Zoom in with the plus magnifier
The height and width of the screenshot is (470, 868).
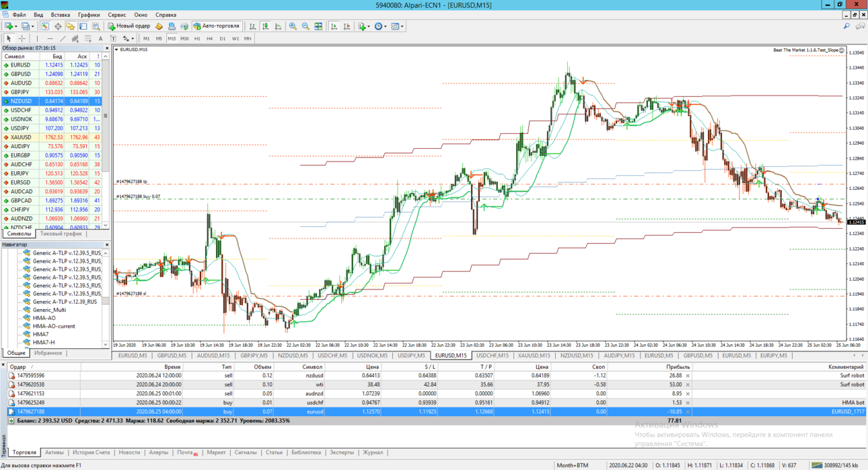[x=293, y=26]
